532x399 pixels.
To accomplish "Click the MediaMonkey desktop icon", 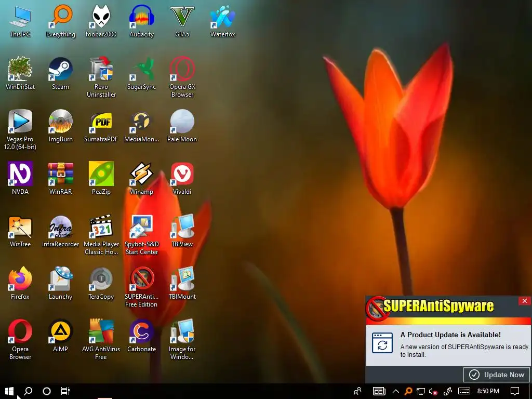I will (141, 126).
